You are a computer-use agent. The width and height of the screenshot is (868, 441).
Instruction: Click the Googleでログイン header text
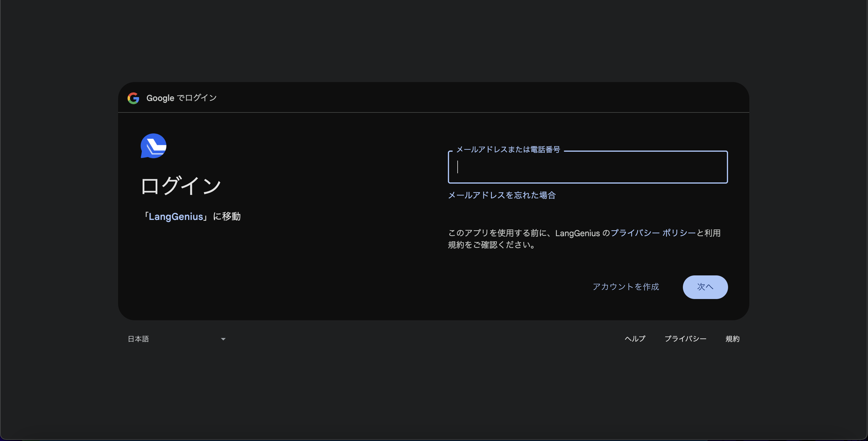coord(181,98)
